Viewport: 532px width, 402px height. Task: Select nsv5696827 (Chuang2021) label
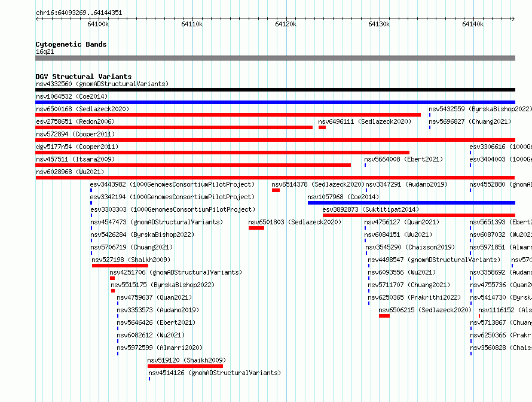470,121
